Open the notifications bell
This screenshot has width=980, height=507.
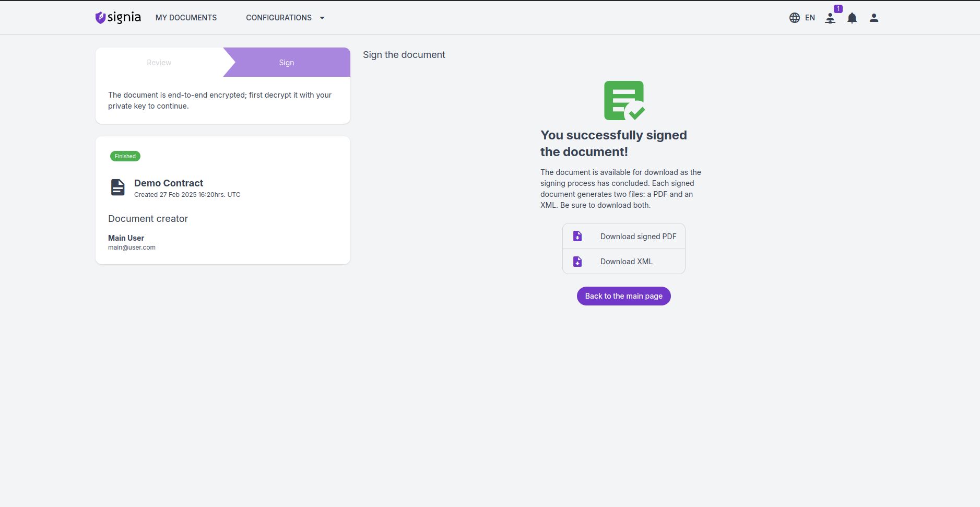(x=852, y=18)
